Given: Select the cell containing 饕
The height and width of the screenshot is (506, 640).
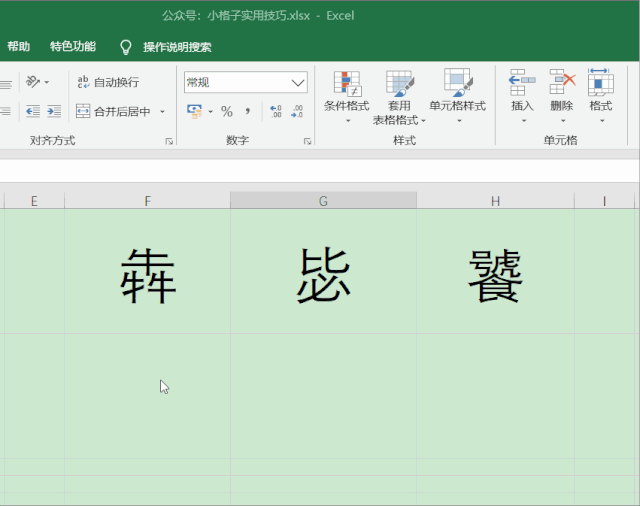Looking at the screenshot, I should (x=495, y=271).
